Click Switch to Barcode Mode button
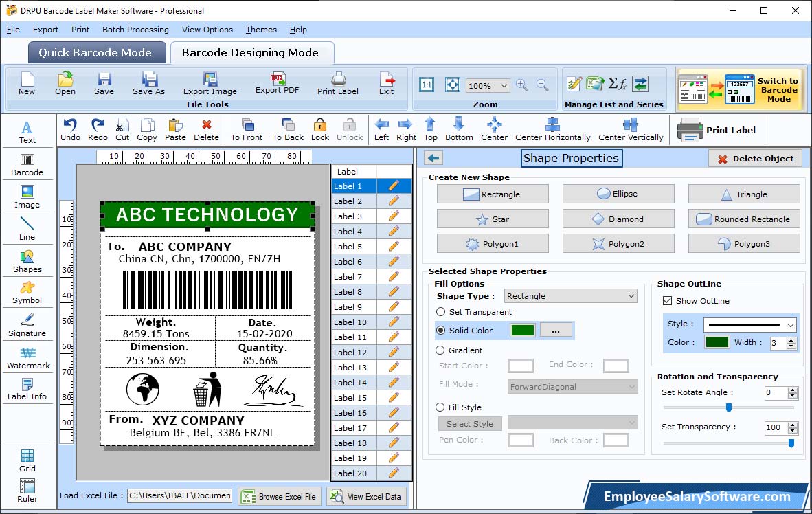The height and width of the screenshot is (514, 812). 741,89
